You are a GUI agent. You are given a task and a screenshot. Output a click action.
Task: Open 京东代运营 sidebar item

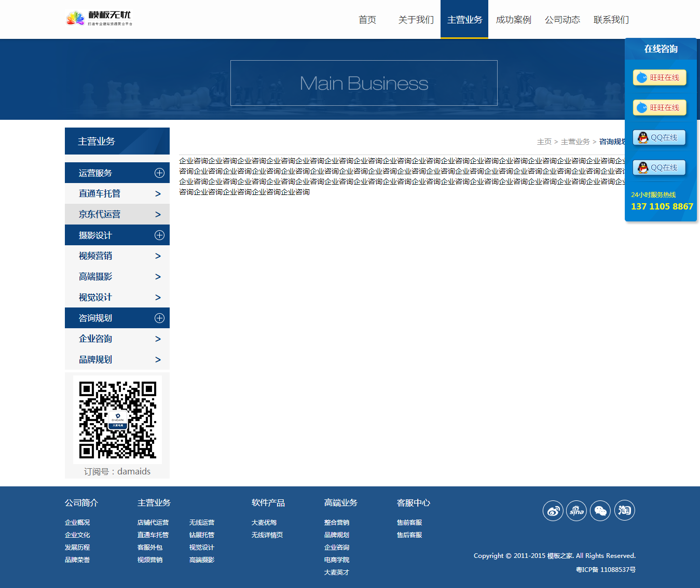(x=100, y=214)
